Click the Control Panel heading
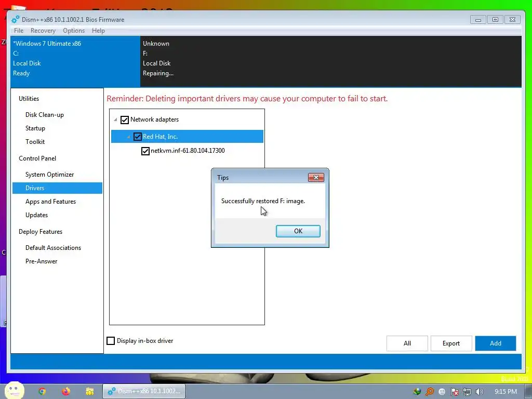Screen dimensions: 532x399 [37, 158]
